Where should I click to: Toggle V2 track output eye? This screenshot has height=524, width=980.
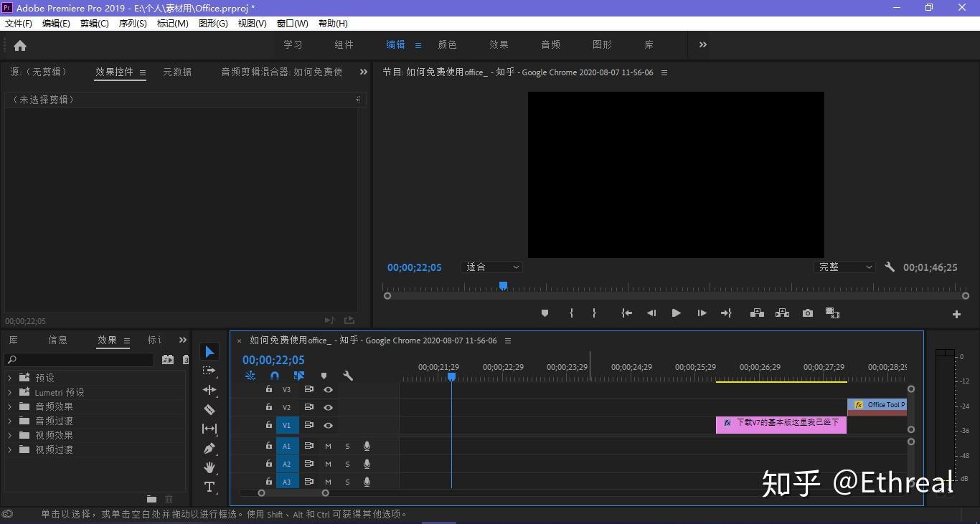(x=328, y=407)
